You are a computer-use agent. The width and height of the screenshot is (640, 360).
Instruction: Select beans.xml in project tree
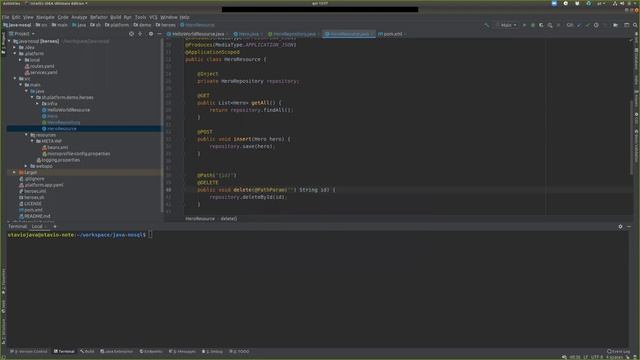click(55, 147)
